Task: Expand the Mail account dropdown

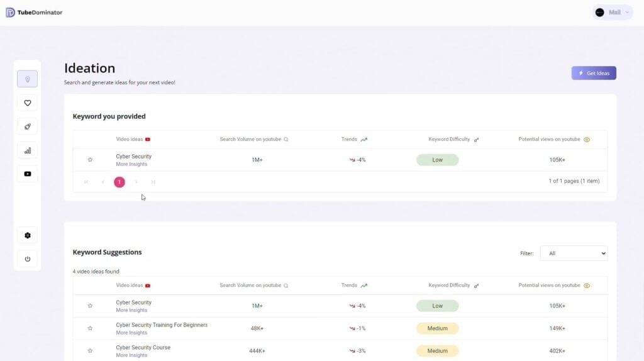Action: tap(613, 13)
